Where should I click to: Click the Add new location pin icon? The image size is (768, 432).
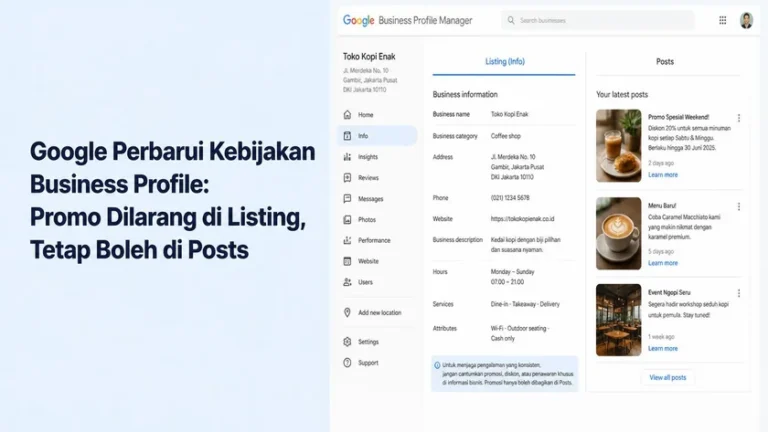click(347, 312)
